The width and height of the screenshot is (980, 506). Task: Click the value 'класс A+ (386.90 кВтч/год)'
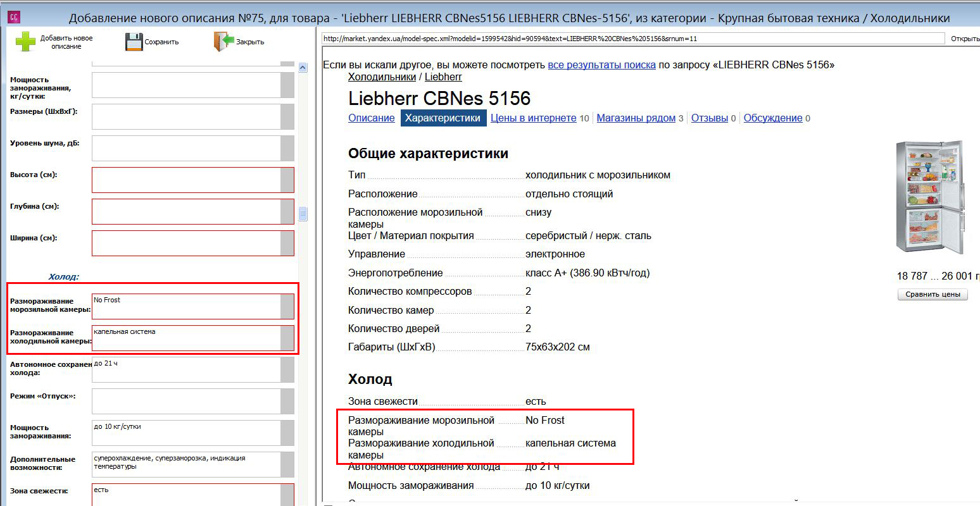click(587, 273)
